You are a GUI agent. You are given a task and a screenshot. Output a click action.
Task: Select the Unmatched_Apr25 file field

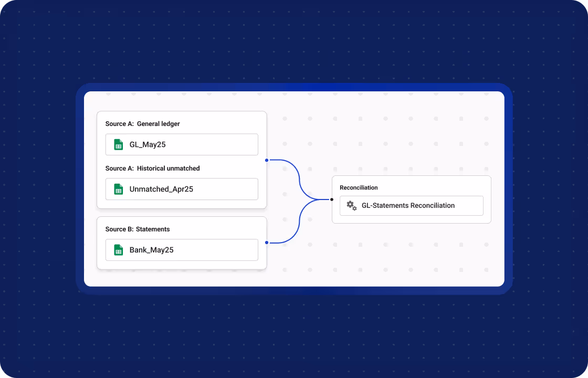181,189
